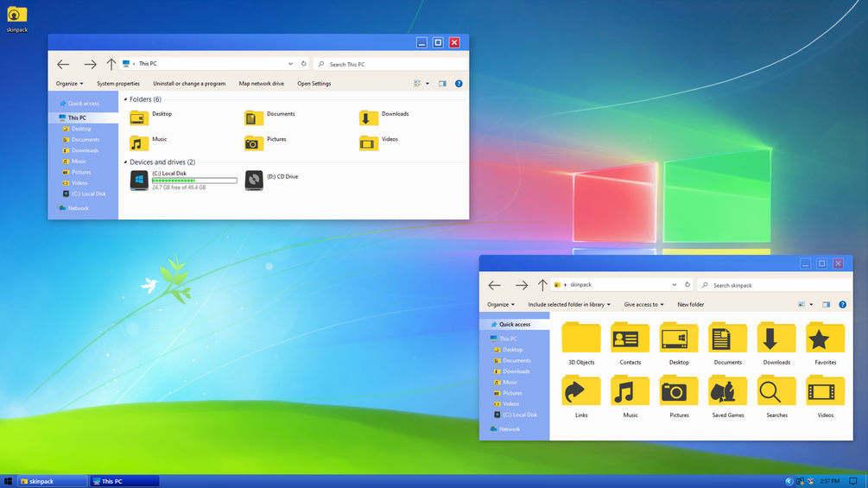Click the up arrow in skinpack window
This screenshot has height=488, width=868.
(542, 285)
